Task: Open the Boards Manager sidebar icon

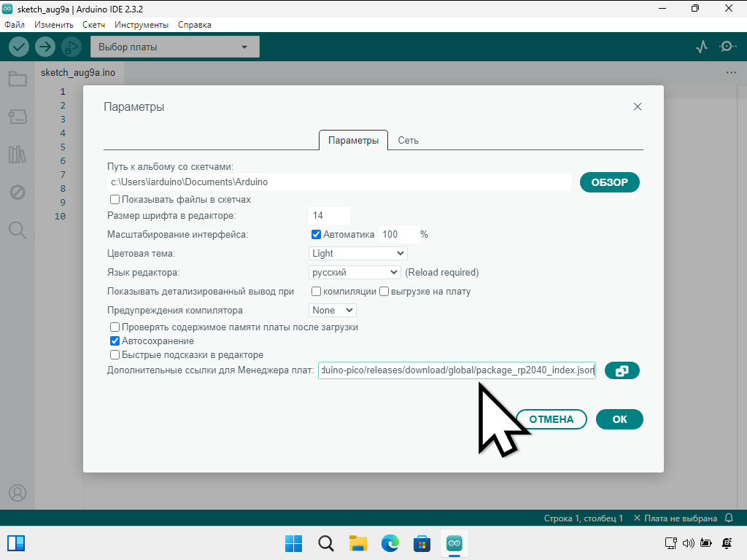Action: coord(18,117)
